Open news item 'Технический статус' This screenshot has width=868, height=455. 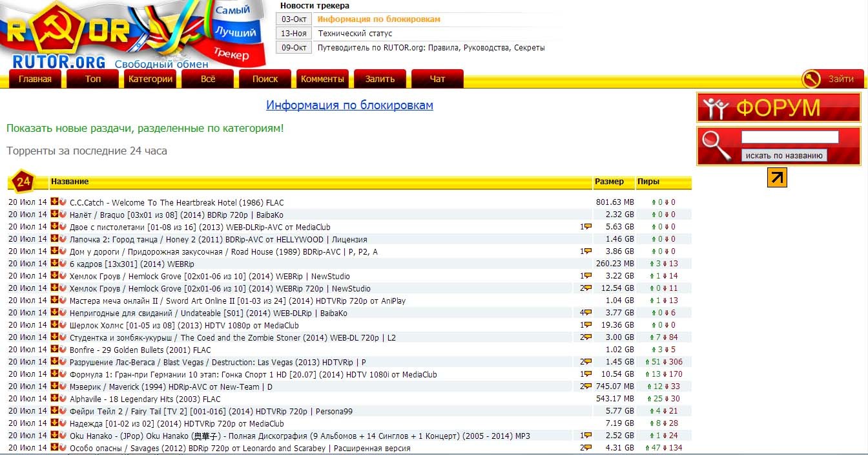coord(355,34)
